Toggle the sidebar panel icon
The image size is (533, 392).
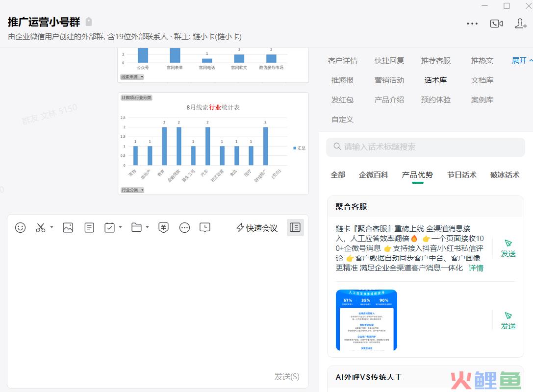pyautogui.click(x=295, y=227)
